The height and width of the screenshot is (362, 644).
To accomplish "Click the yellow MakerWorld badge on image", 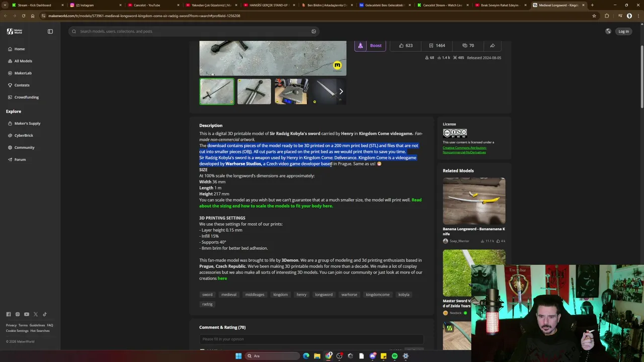I will click(x=337, y=65).
